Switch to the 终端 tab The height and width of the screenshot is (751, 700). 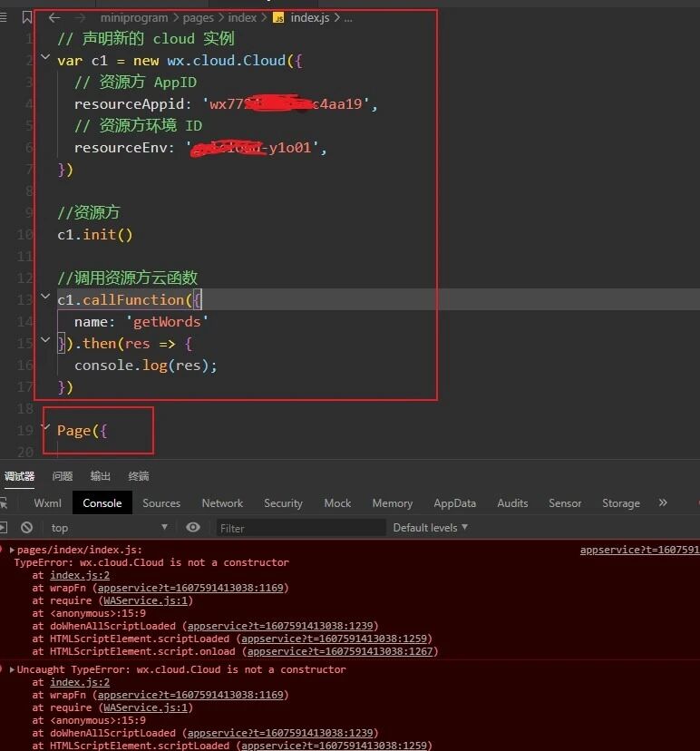[x=139, y=476]
